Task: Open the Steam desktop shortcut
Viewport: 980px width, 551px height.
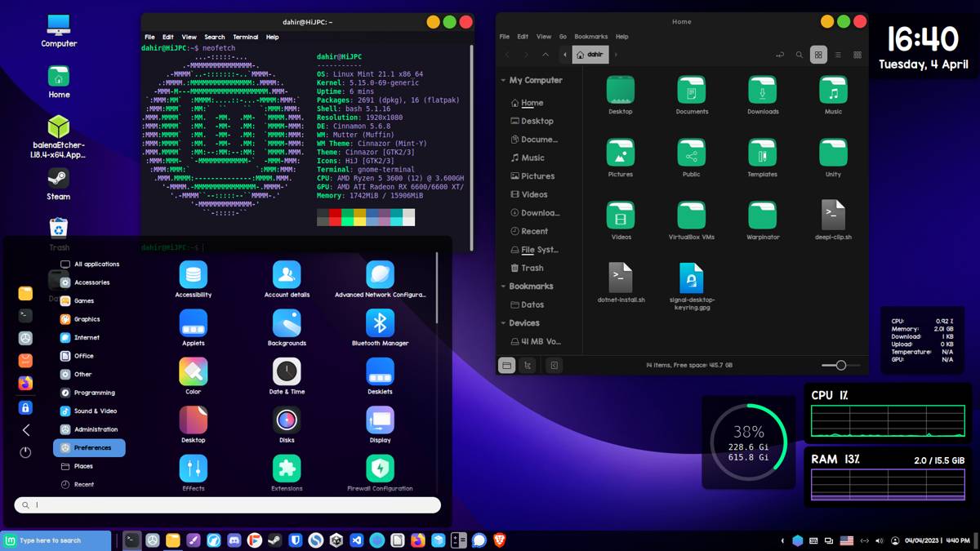Action: (x=58, y=184)
